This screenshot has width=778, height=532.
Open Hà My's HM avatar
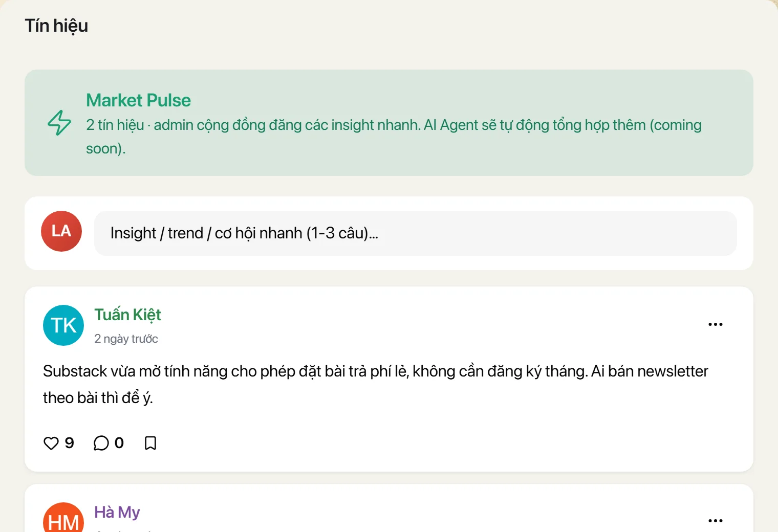(x=63, y=518)
